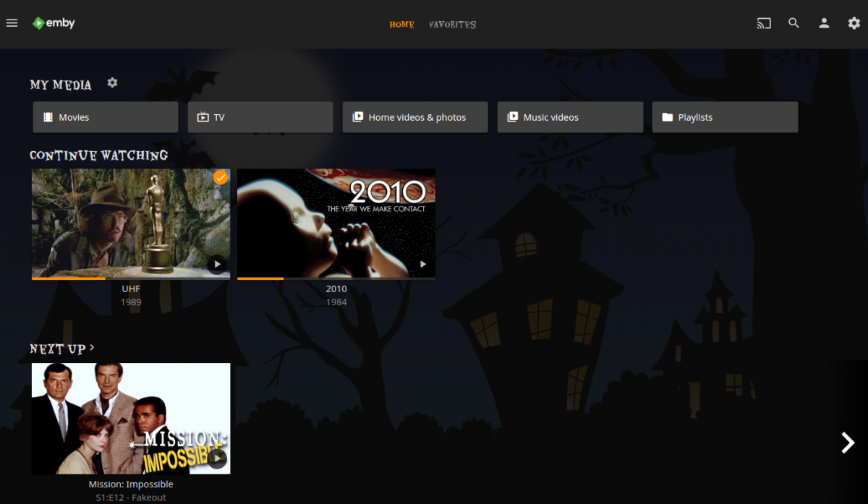Play UHF from its thumbnail button
This screenshot has width=868, height=504.
pos(217,264)
